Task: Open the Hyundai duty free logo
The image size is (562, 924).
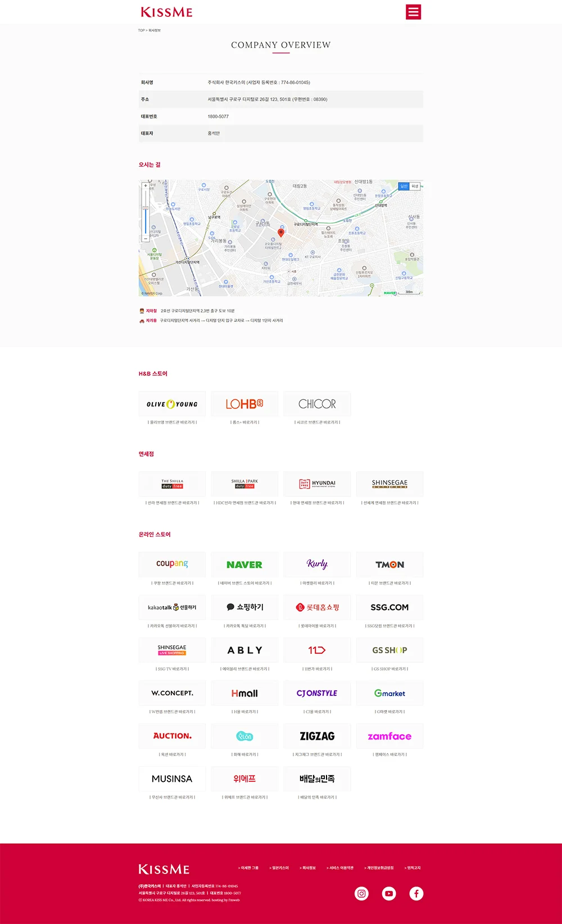Action: tap(317, 484)
